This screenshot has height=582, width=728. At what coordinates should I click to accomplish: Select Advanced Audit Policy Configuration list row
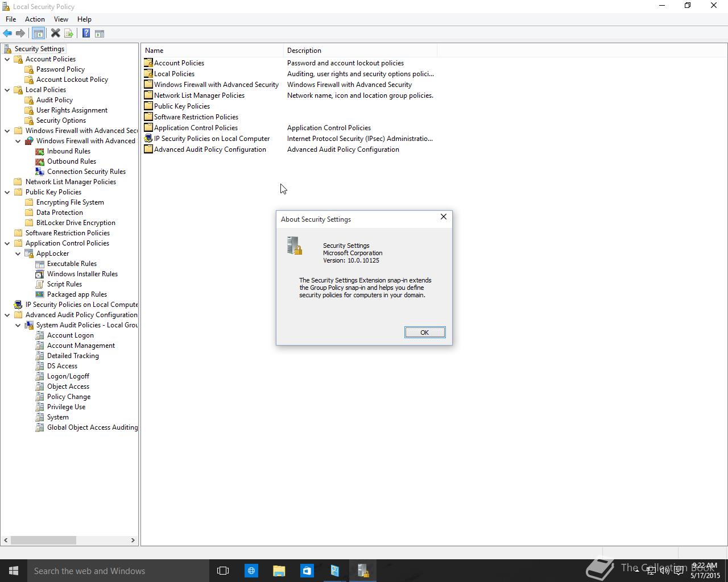(289, 149)
